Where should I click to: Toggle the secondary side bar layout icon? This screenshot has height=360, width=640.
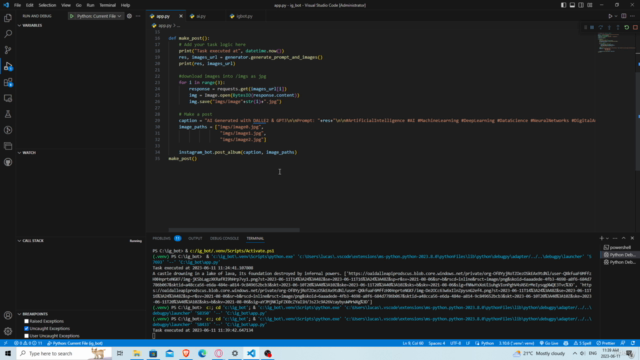pyautogui.click(x=581, y=5)
